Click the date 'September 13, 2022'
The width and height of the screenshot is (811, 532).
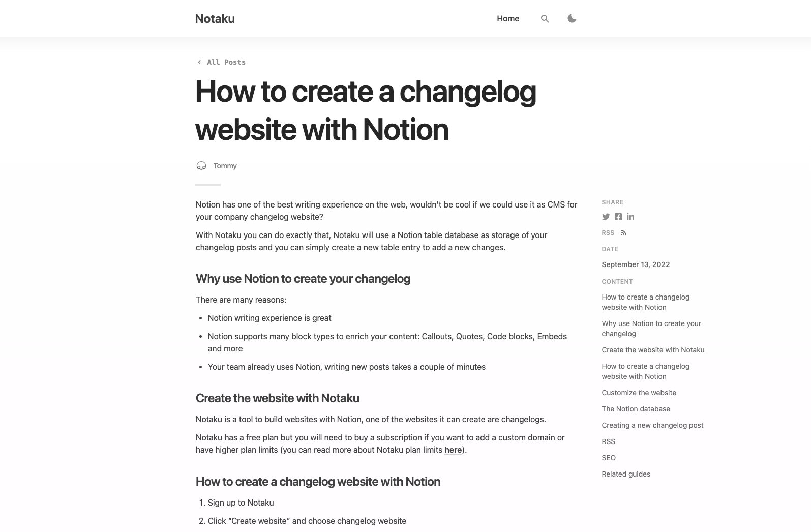coord(636,264)
